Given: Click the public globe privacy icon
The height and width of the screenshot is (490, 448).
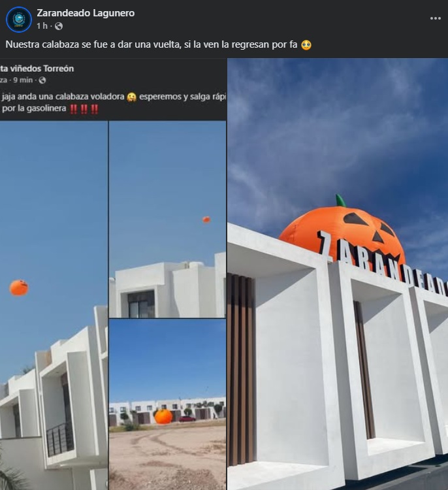Looking at the screenshot, I should point(59,26).
